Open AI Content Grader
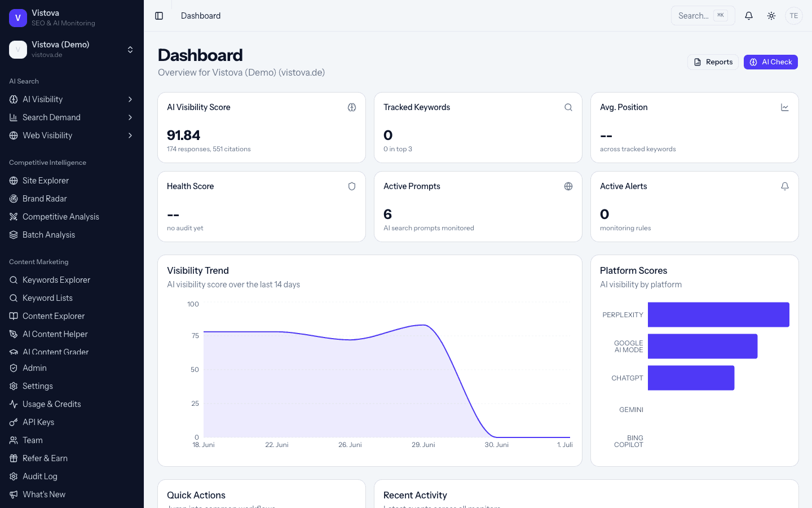 coord(72,350)
